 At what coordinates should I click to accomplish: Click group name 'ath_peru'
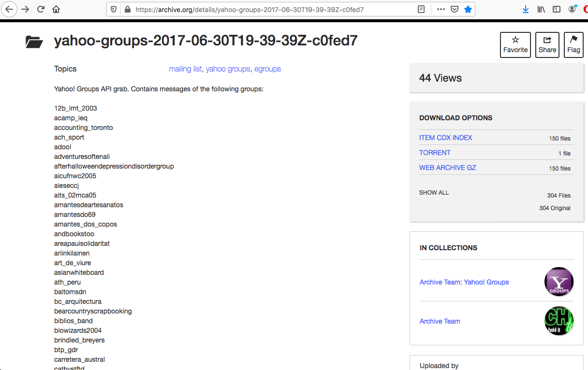(67, 282)
